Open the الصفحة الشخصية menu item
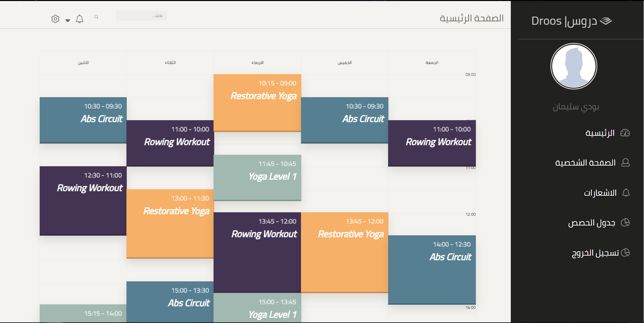The width and height of the screenshot is (644, 323). pyautogui.click(x=585, y=163)
